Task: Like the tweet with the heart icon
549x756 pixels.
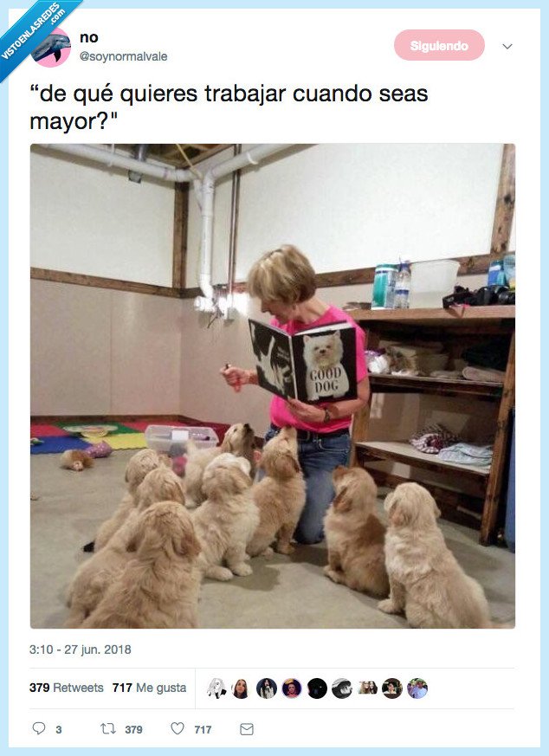Action: click(x=178, y=728)
